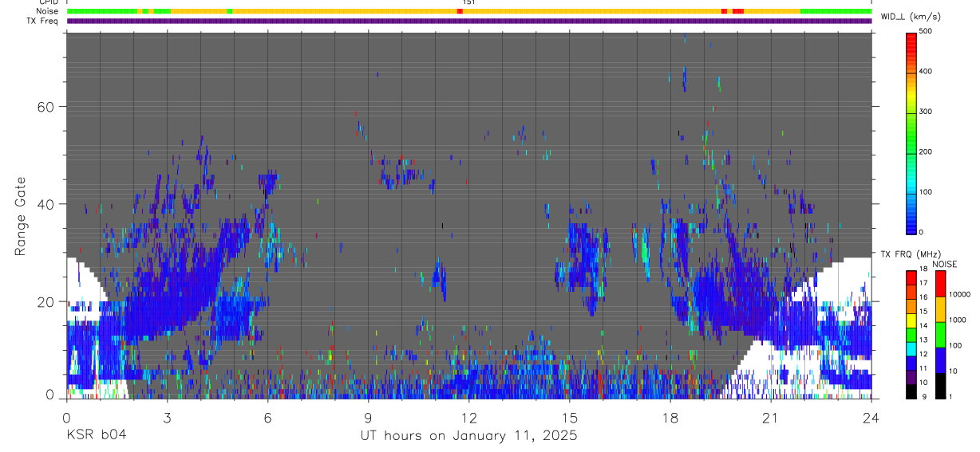Viewport: 980px width, 452px height.
Task: Click the 'CPID' row label at top
Action: 50,2
